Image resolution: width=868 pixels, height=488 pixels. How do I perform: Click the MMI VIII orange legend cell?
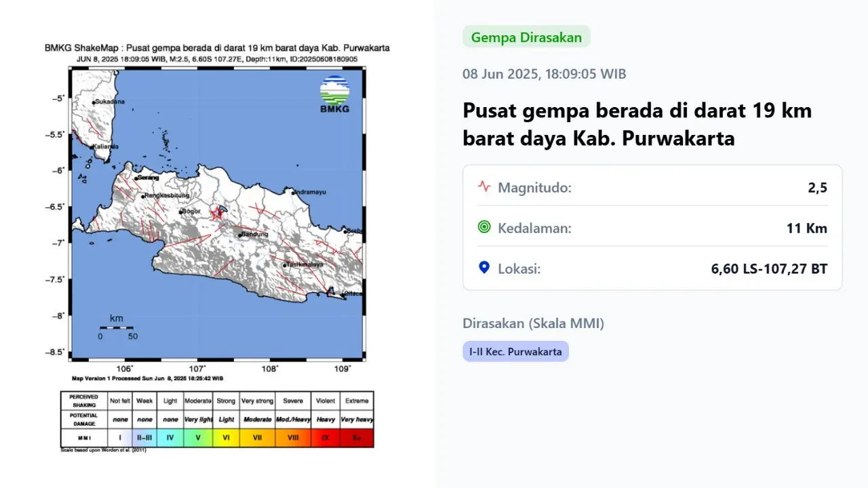tap(293, 438)
